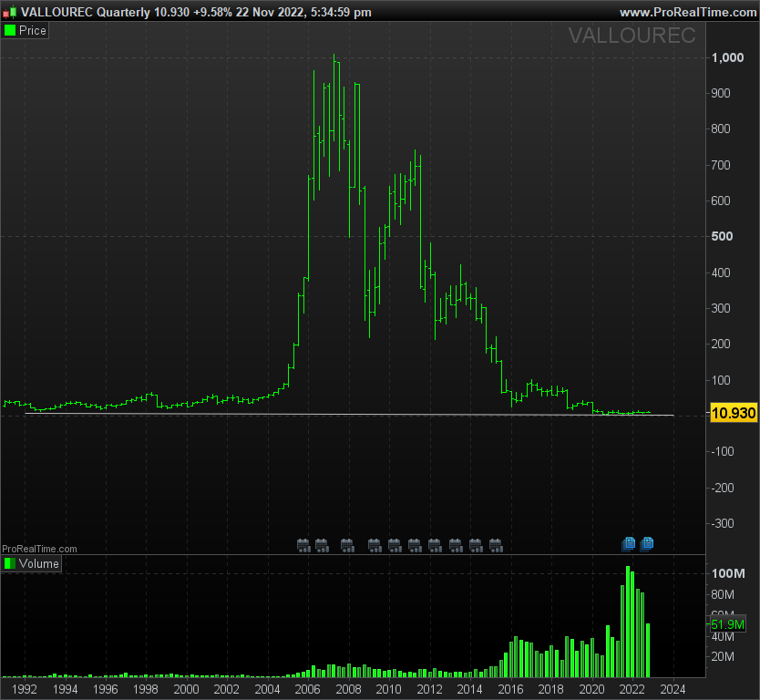Open the www.ProRealTime.com link in header
Image resolution: width=760 pixels, height=700 pixels.
tap(688, 12)
